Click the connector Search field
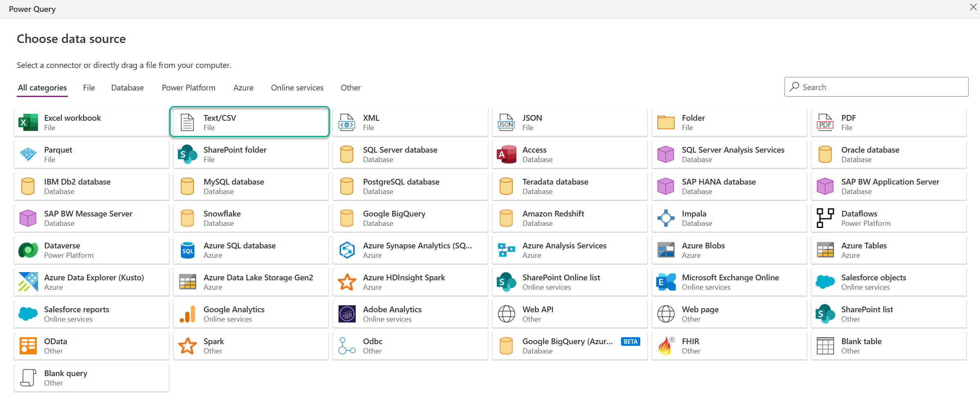This screenshot has width=980, height=399. (876, 87)
